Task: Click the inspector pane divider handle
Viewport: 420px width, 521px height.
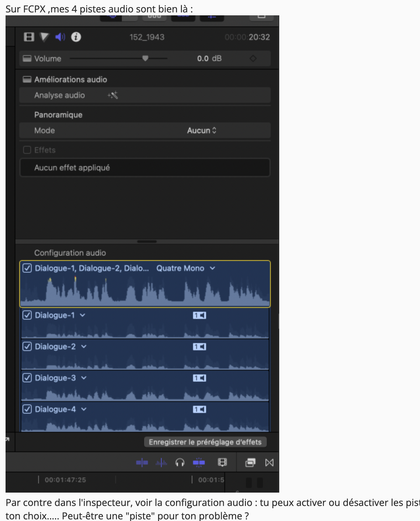Action: pyautogui.click(x=147, y=242)
